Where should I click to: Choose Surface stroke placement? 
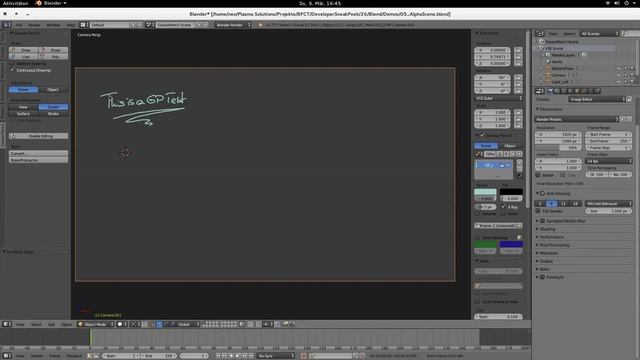point(23,113)
